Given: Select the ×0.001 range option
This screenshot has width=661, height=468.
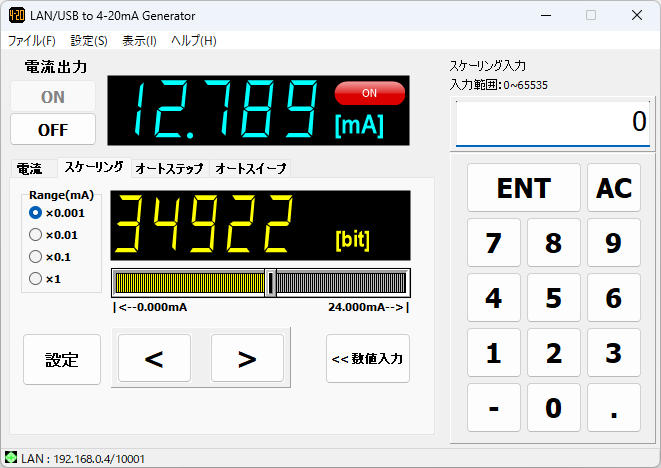Looking at the screenshot, I should coord(36,213).
